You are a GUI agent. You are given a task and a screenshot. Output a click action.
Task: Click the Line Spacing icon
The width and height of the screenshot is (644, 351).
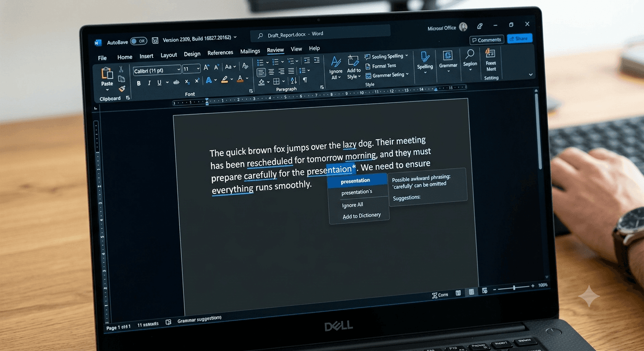click(x=302, y=70)
